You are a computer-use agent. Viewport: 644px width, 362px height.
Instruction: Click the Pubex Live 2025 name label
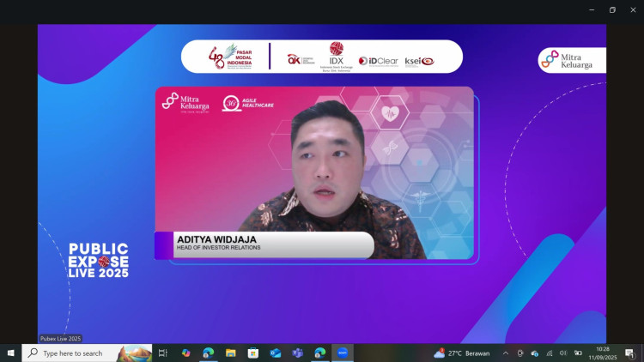coord(60,339)
